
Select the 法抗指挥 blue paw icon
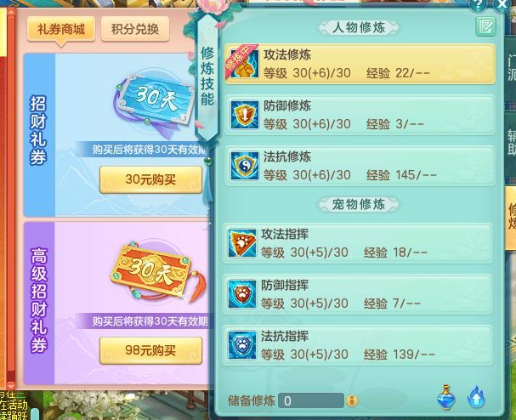(x=242, y=345)
